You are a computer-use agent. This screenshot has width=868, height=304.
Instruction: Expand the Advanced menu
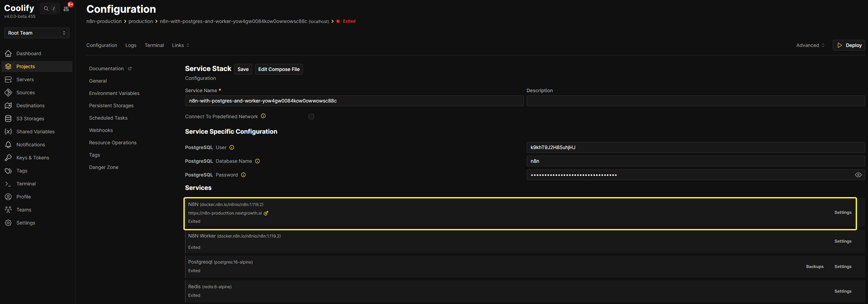[x=810, y=45]
